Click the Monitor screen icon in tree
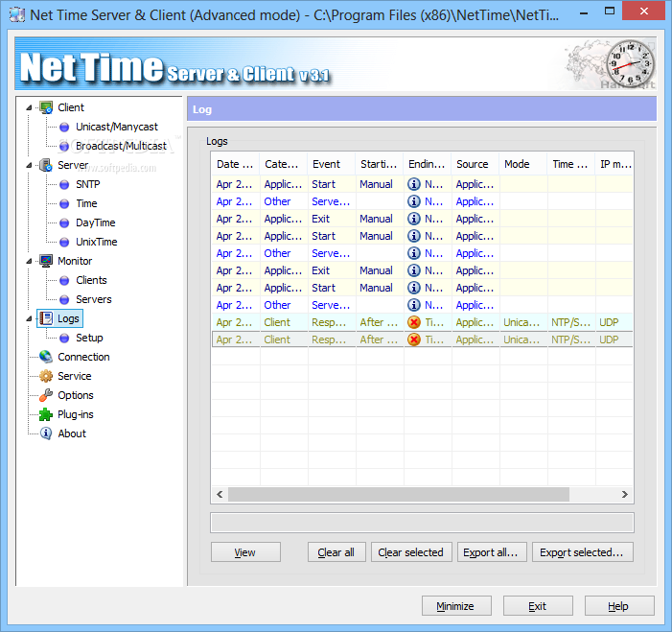 coord(46,261)
